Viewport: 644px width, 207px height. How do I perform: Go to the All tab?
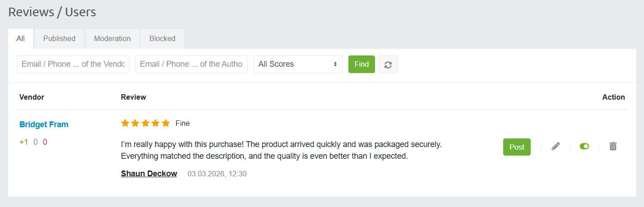pyautogui.click(x=20, y=39)
